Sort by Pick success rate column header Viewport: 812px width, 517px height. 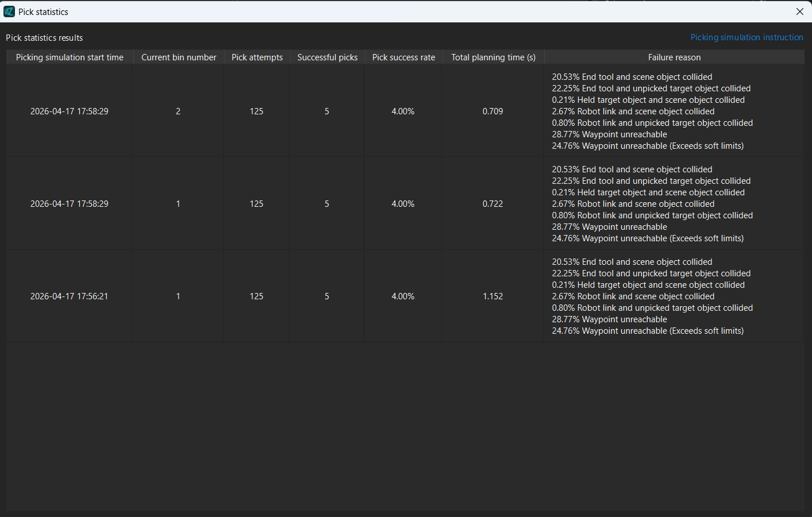coord(403,57)
